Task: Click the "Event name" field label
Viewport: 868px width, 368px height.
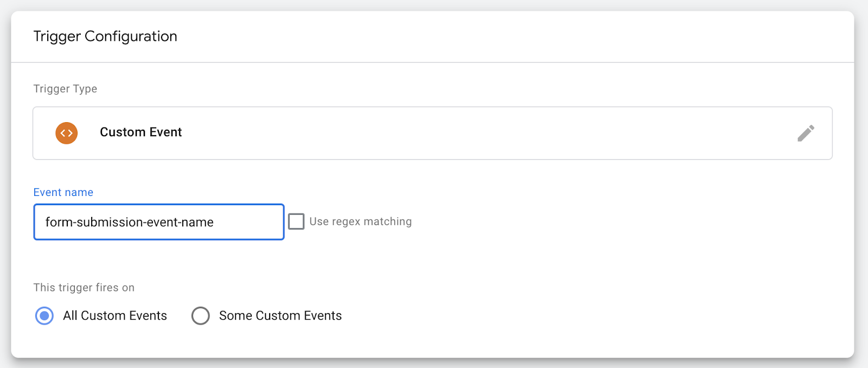Action: 63,192
